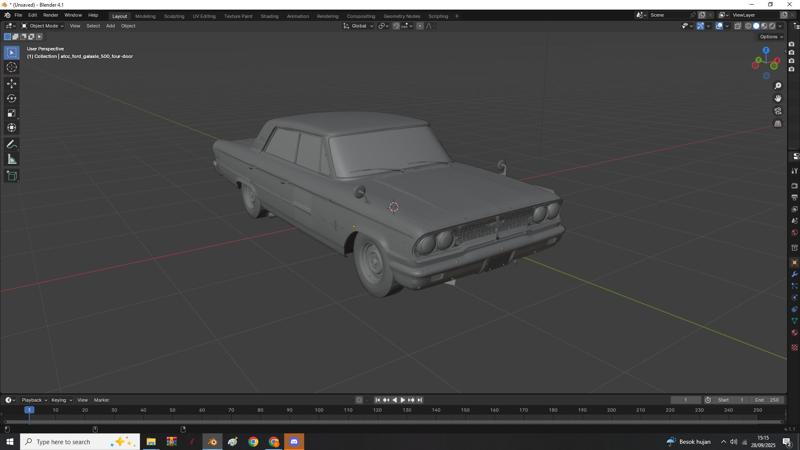Switch to solid viewport shading
Screen dimensions: 800x450
[x=756, y=26]
